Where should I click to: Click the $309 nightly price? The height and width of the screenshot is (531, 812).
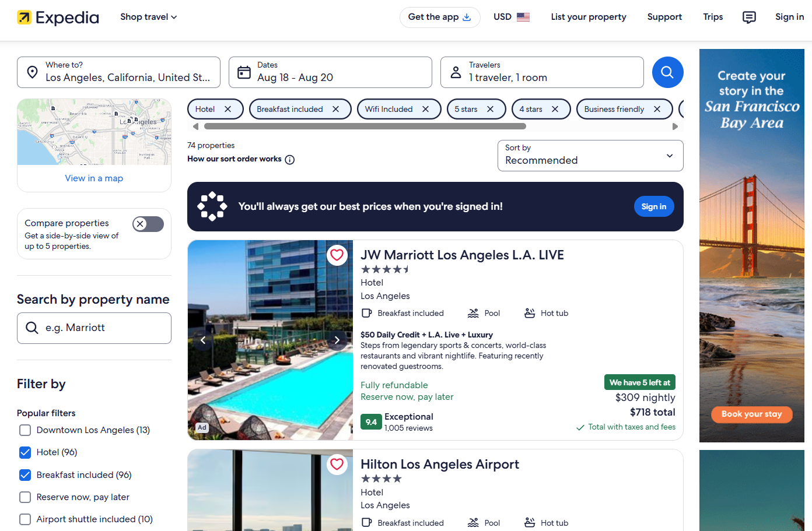pyautogui.click(x=645, y=398)
